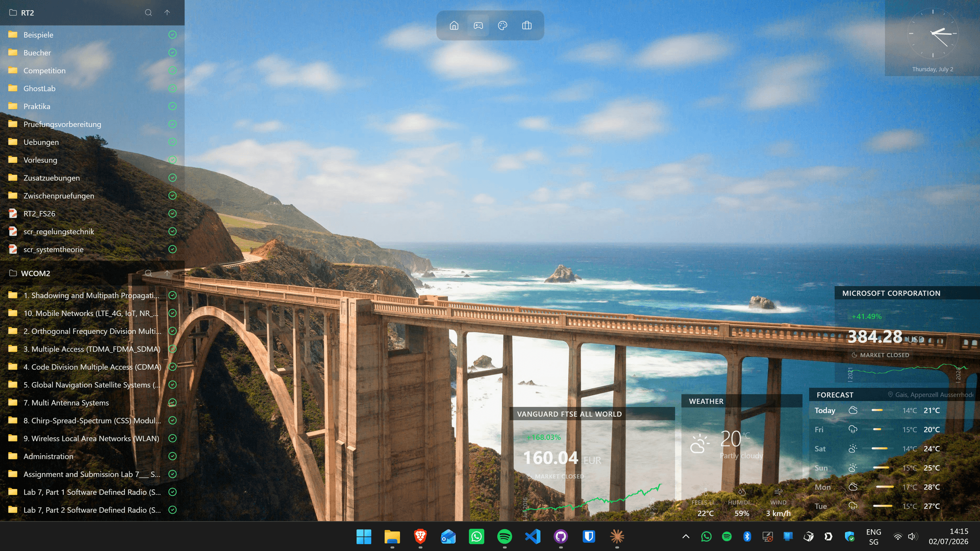Click the analog clock widget face
The height and width of the screenshot is (551, 980).
pyautogui.click(x=933, y=33)
